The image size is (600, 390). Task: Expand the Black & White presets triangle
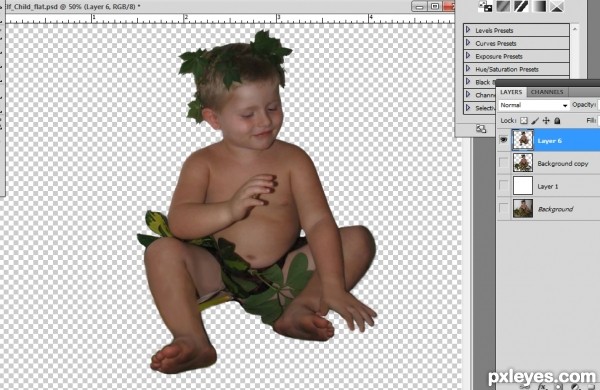click(x=468, y=82)
